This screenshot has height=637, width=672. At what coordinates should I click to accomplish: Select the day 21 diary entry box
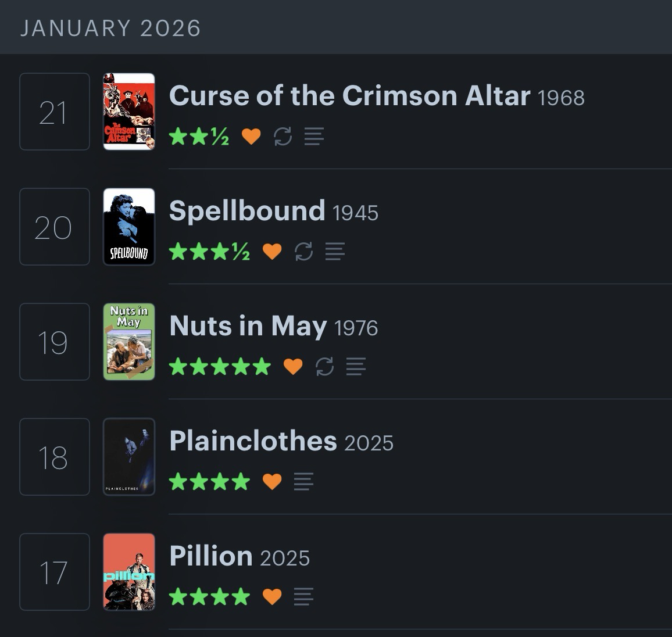tap(55, 112)
